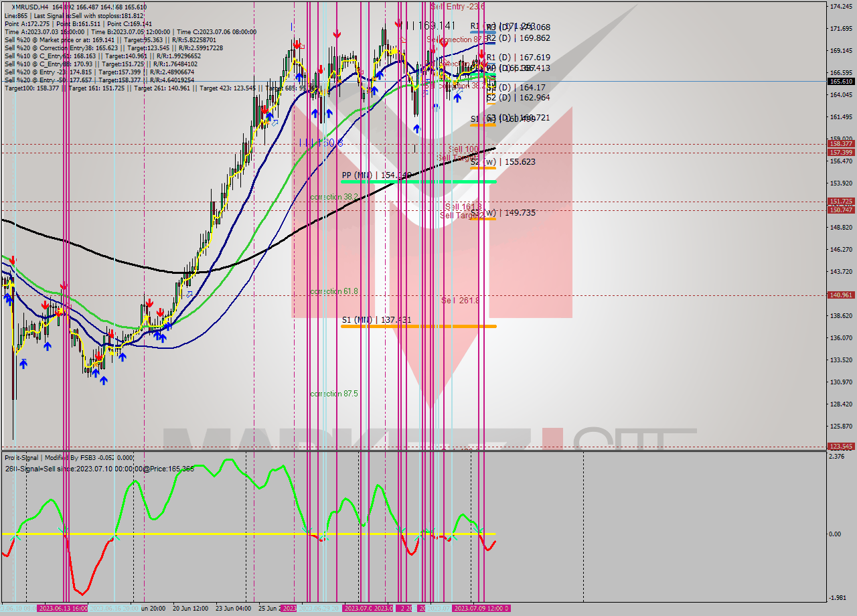Click the R1 (D) 167.619 resistance label
857x616 pixels.
(518, 58)
